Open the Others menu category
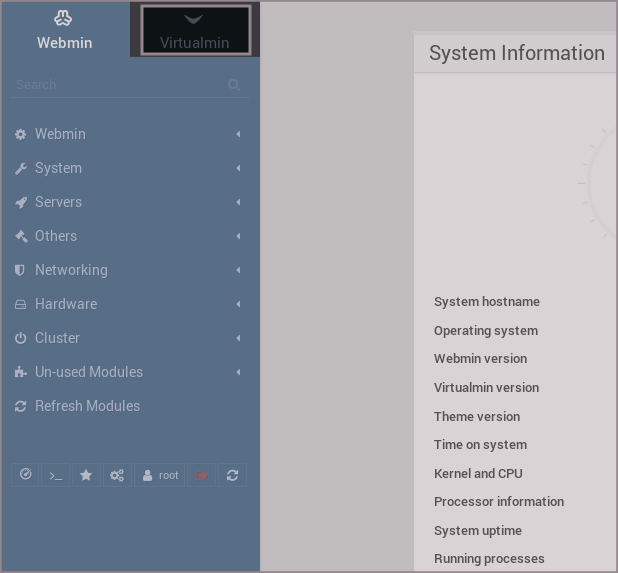Screen dimensions: 618x573 pos(130,236)
